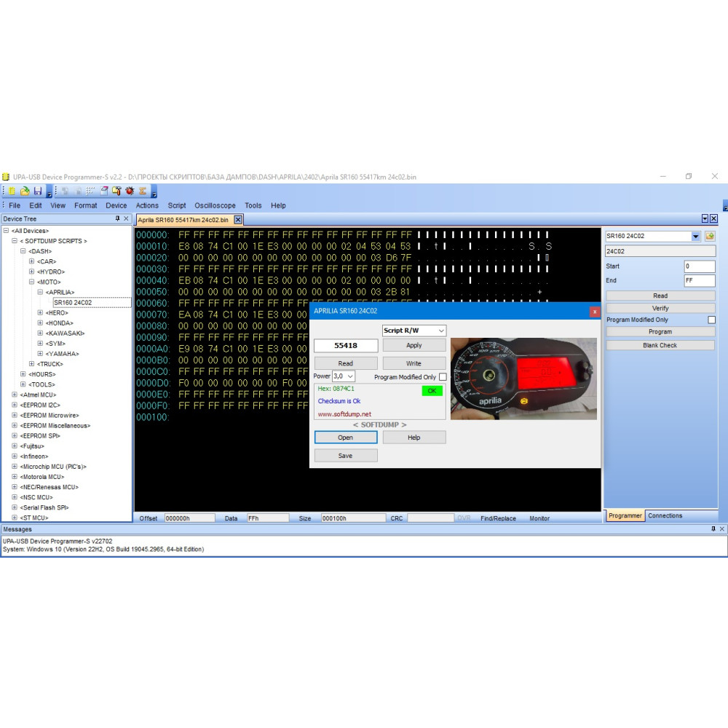728x728 pixels.
Task: Click the End address field FF
Action: [699, 280]
